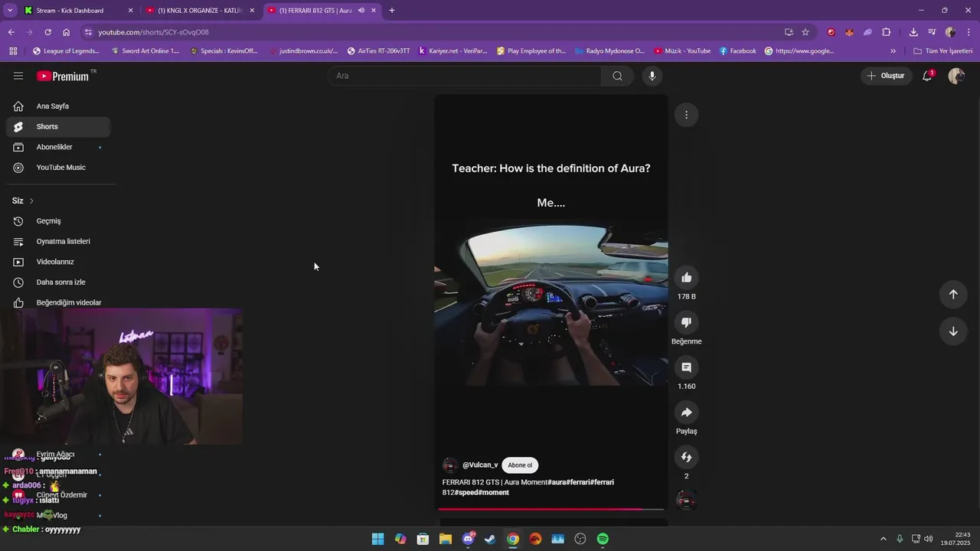The width and height of the screenshot is (980, 551).
Task: Open the notifications bell
Action: [x=927, y=76]
